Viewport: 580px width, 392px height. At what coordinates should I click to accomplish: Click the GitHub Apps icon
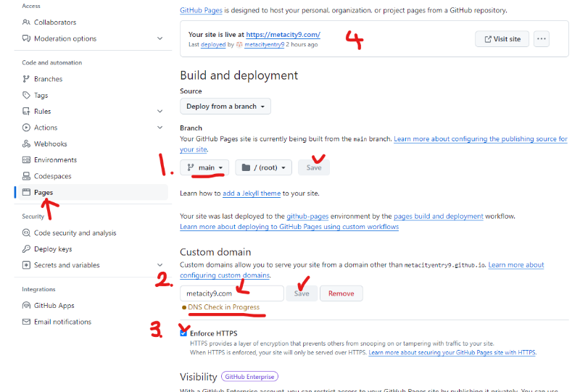(x=27, y=306)
